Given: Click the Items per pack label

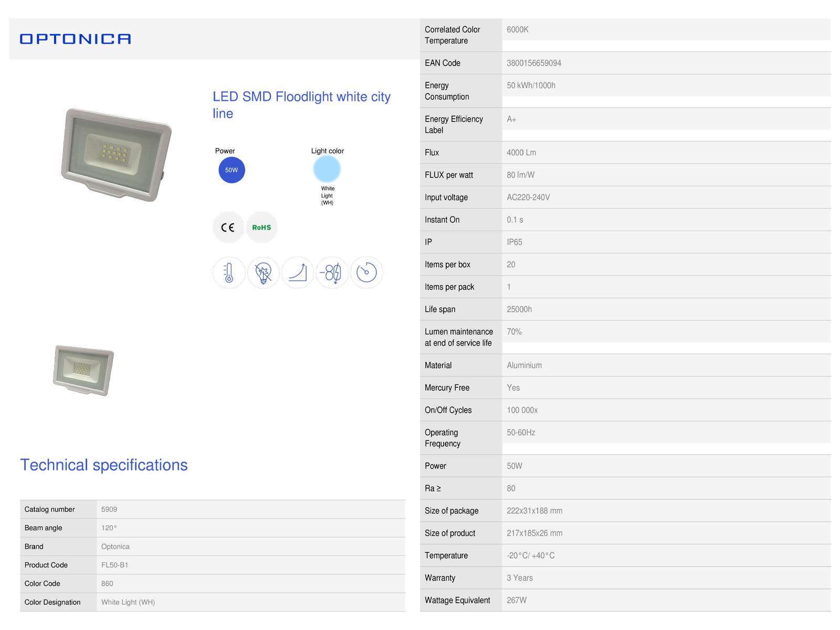Looking at the screenshot, I should click(x=449, y=287).
